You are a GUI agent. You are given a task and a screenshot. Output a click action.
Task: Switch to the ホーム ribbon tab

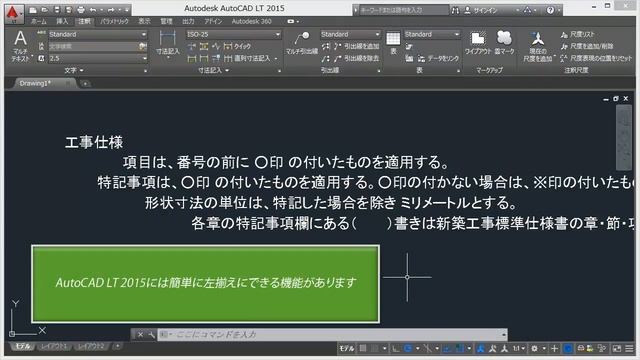39,21
